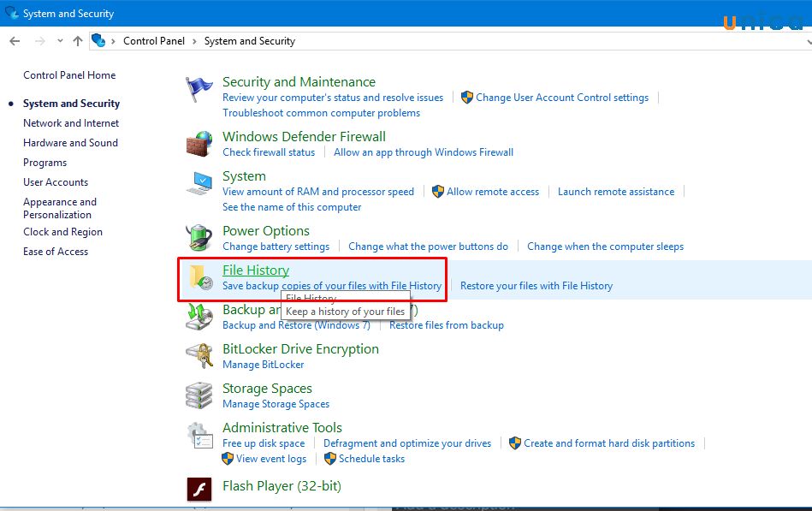
Task: Open Backup and Restore via its icon
Action: click(199, 316)
